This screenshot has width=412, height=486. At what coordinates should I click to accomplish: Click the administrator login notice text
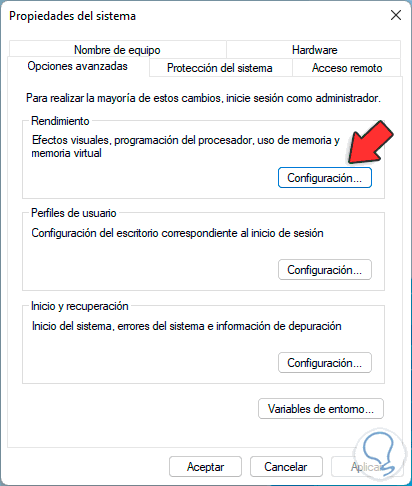tap(203, 98)
